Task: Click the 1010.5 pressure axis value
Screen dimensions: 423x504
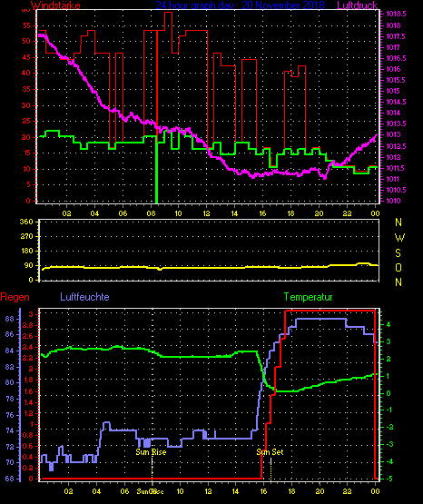Action: coord(396,191)
